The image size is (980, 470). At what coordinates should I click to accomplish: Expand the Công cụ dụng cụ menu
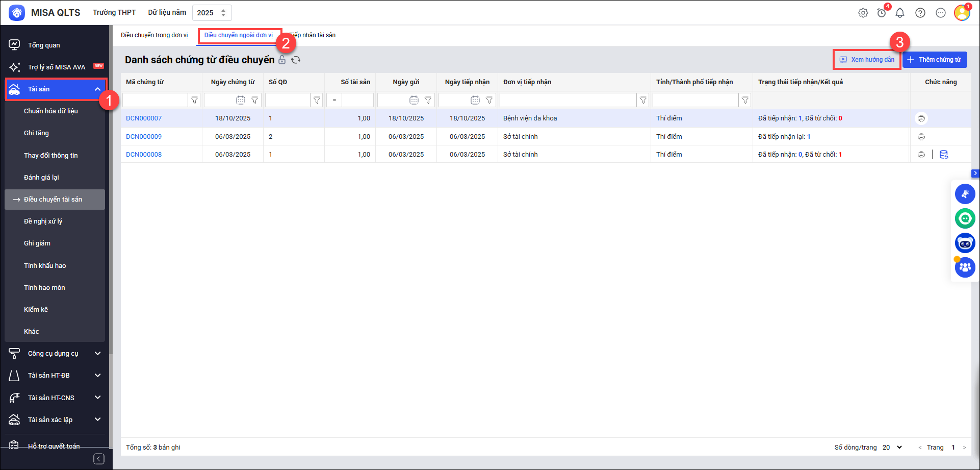click(x=97, y=354)
